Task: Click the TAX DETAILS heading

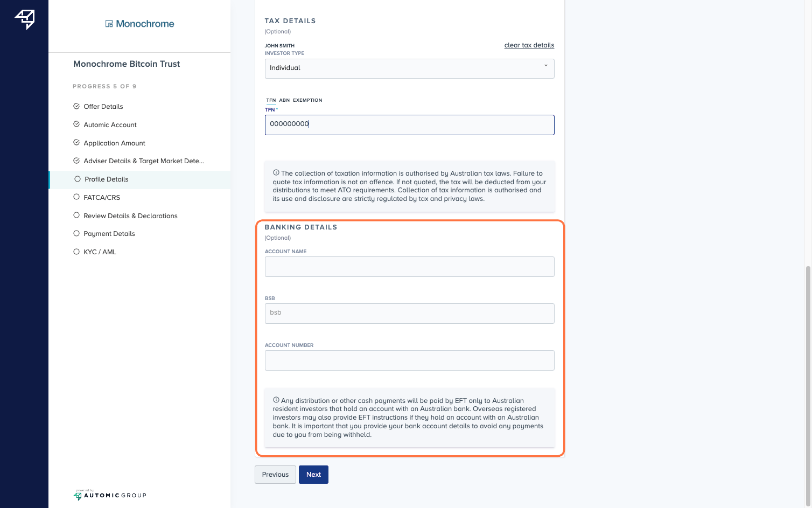Action: pyautogui.click(x=290, y=21)
